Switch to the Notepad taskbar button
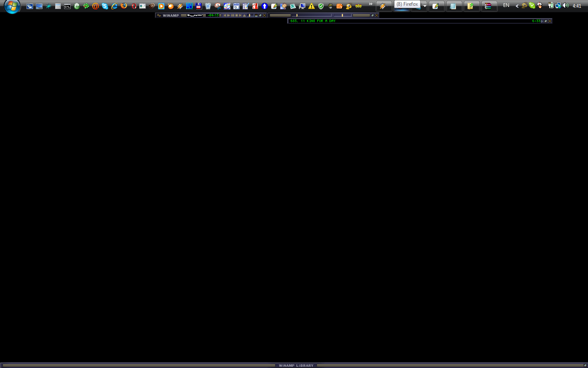Screen dimensions: 588x368 click(x=453, y=6)
